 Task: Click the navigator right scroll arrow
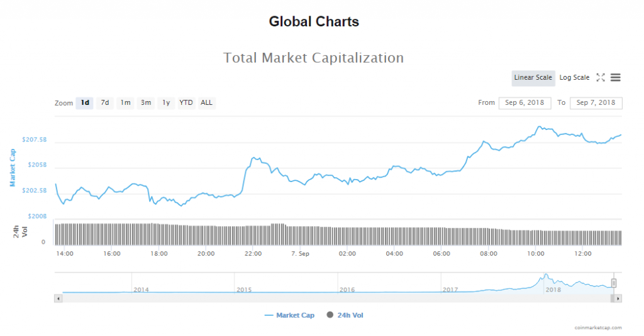pyautogui.click(x=618, y=298)
